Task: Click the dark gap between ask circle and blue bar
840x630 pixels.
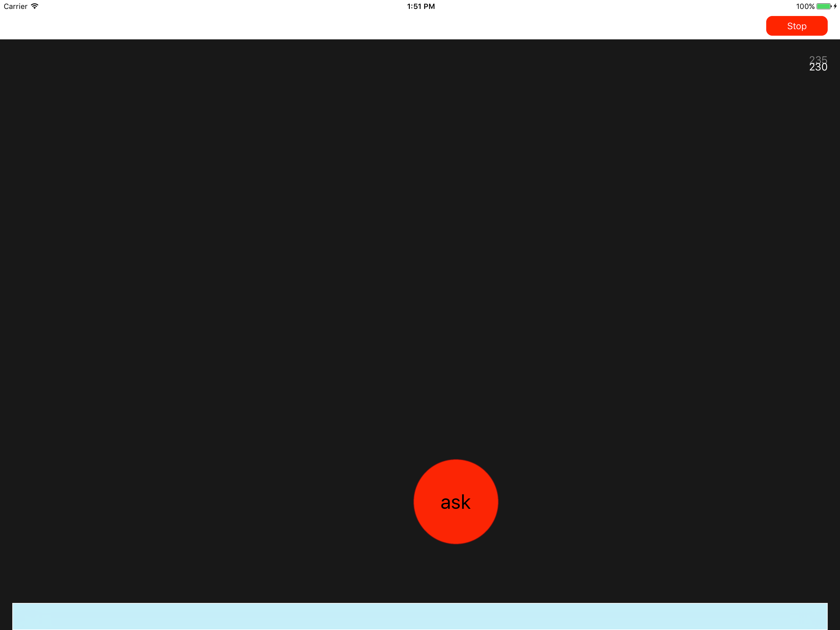Action: 456,573
